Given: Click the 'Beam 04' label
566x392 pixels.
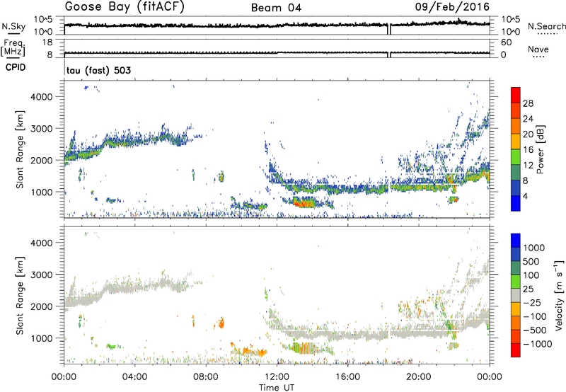Looking at the screenshot, I should point(276,8).
